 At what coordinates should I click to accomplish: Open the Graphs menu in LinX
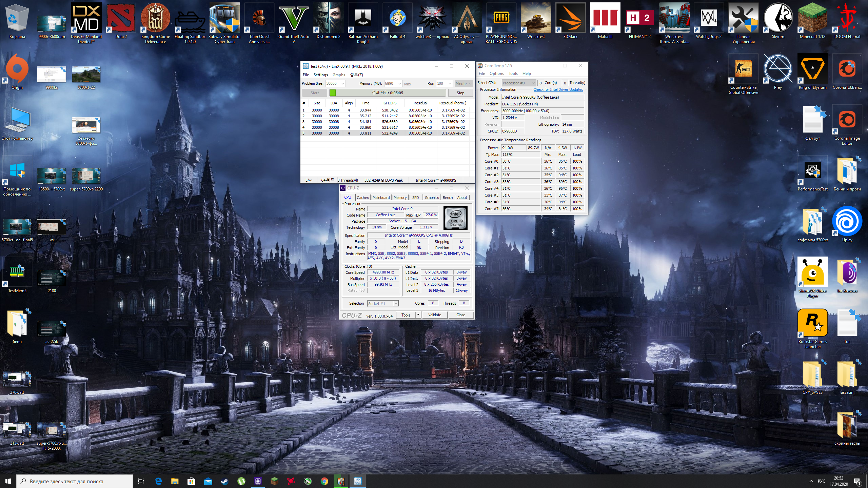click(338, 75)
